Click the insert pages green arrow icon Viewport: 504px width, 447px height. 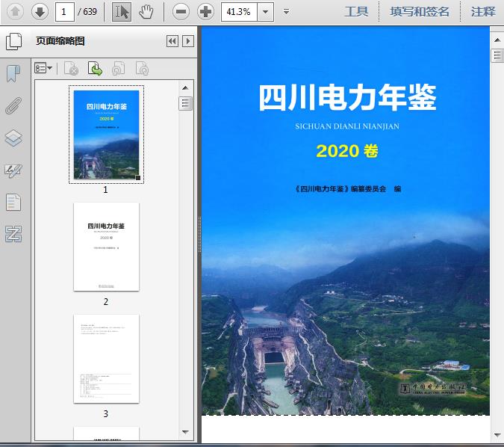[x=95, y=68]
